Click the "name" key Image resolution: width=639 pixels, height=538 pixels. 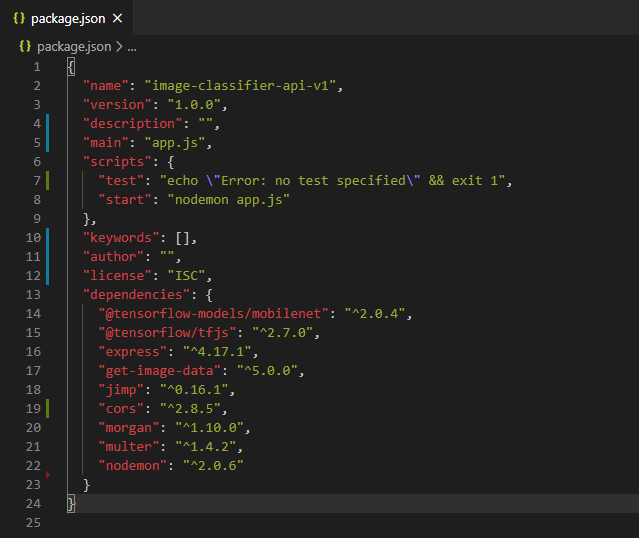click(x=106, y=86)
